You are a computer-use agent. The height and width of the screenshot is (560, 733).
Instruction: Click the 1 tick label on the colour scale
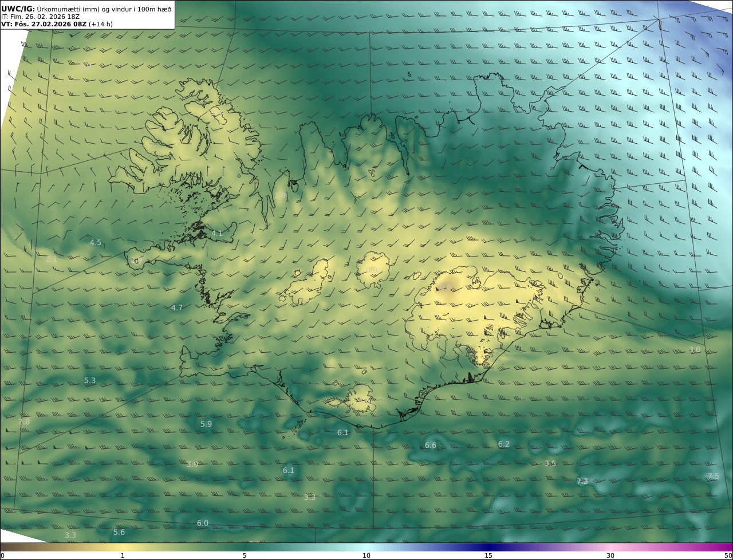[x=123, y=556]
